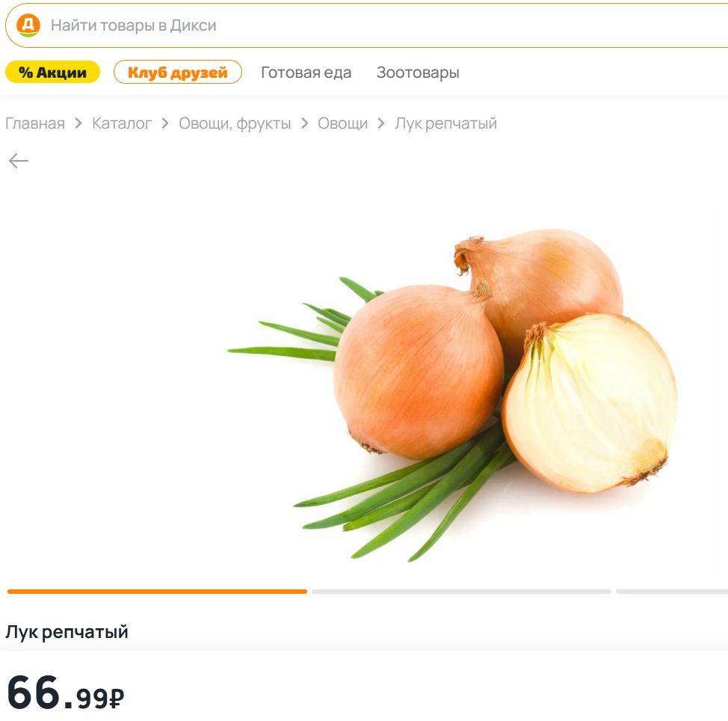Go back using the left arrow icon

[19, 161]
